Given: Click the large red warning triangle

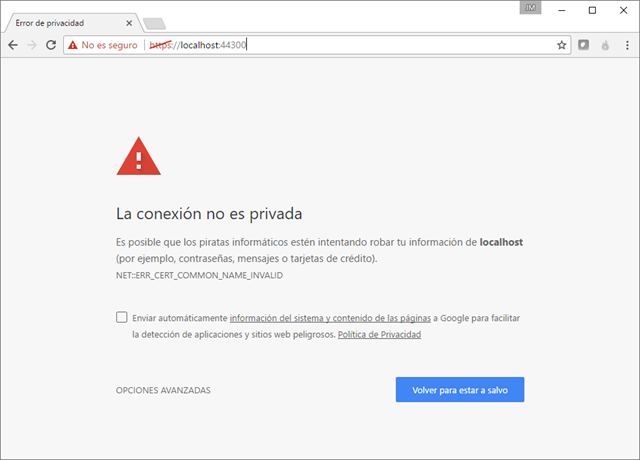Looking at the screenshot, I should (x=136, y=158).
